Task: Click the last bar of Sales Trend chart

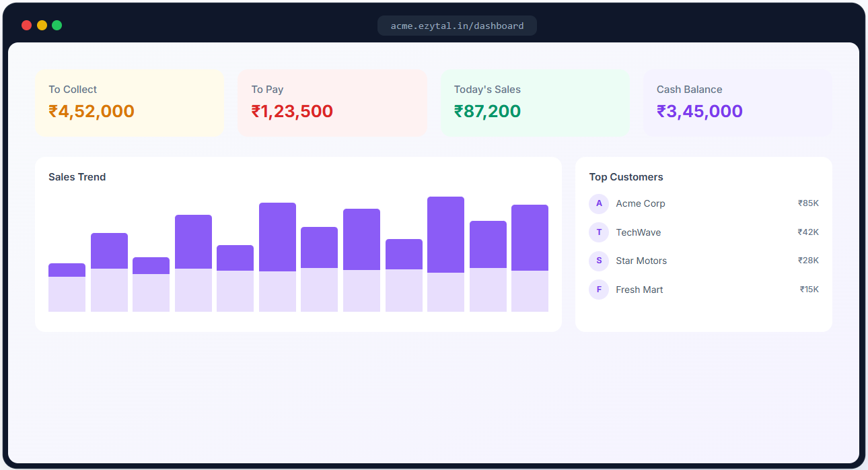Action: coord(530,258)
